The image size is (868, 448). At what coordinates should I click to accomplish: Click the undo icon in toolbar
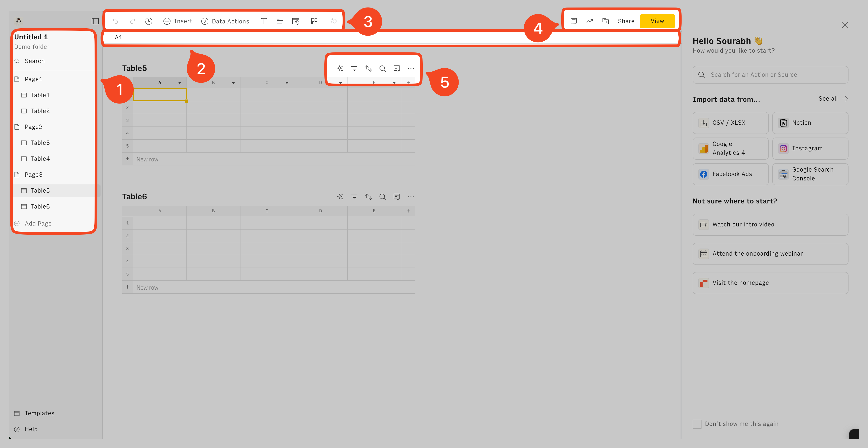coord(115,21)
